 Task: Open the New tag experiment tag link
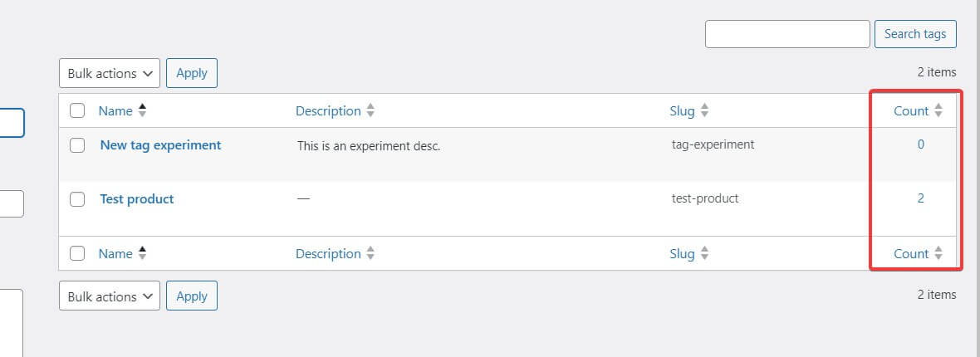tap(160, 145)
